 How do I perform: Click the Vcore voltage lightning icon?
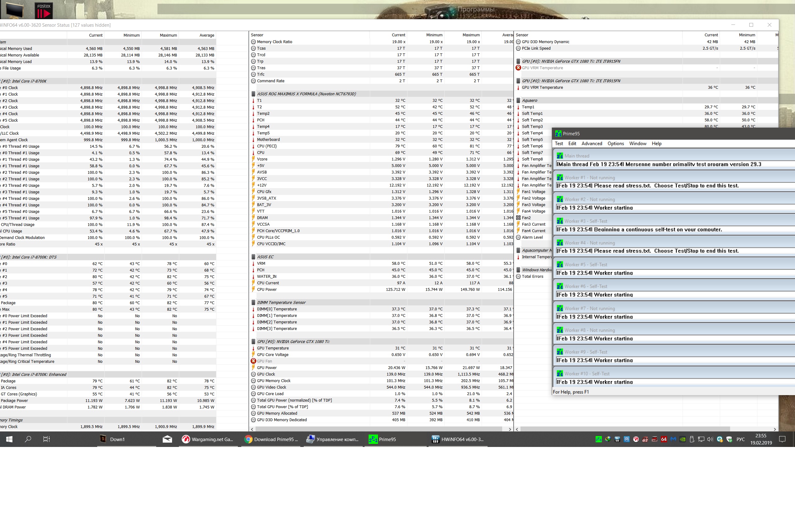(x=253, y=159)
